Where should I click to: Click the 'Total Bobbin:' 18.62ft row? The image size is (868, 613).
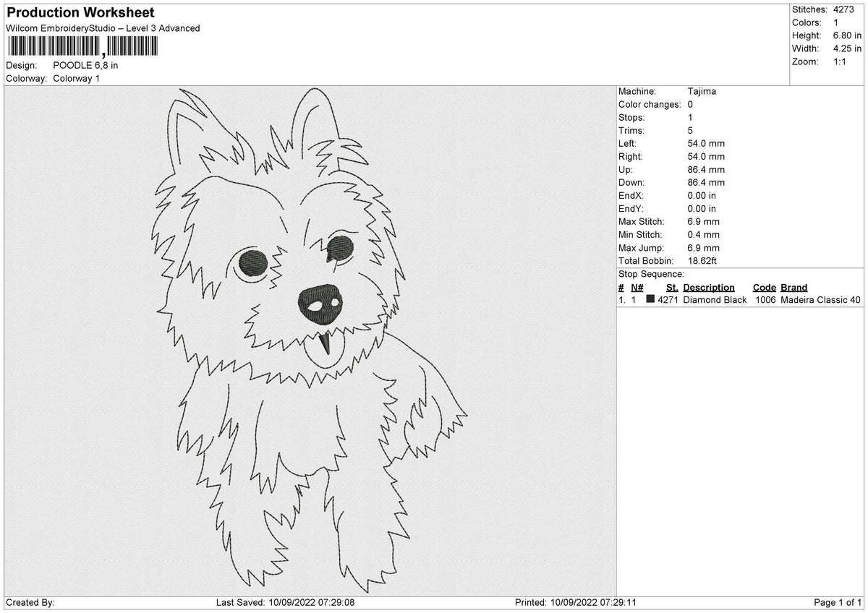pos(668,261)
